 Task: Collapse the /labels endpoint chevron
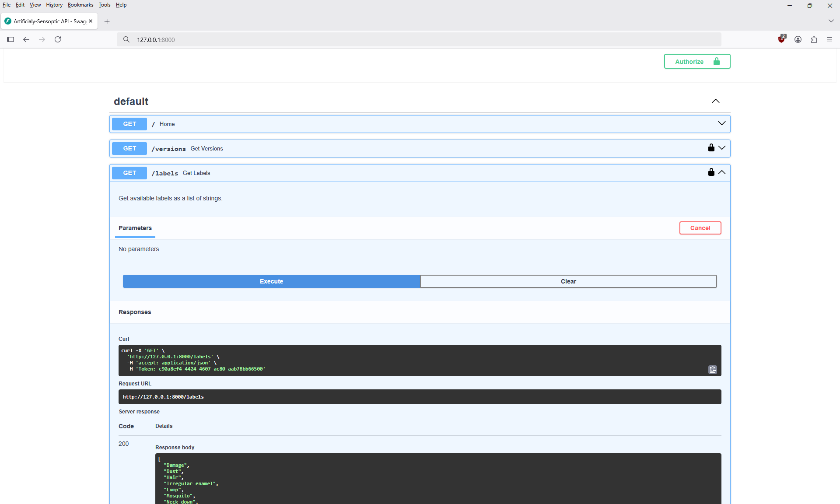[721, 172]
